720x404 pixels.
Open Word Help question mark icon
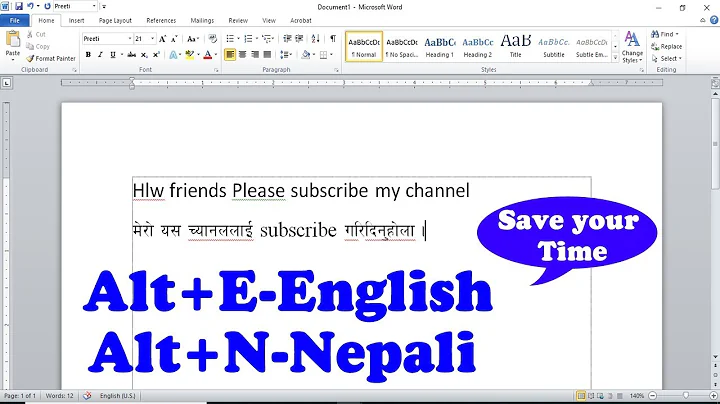(714, 20)
